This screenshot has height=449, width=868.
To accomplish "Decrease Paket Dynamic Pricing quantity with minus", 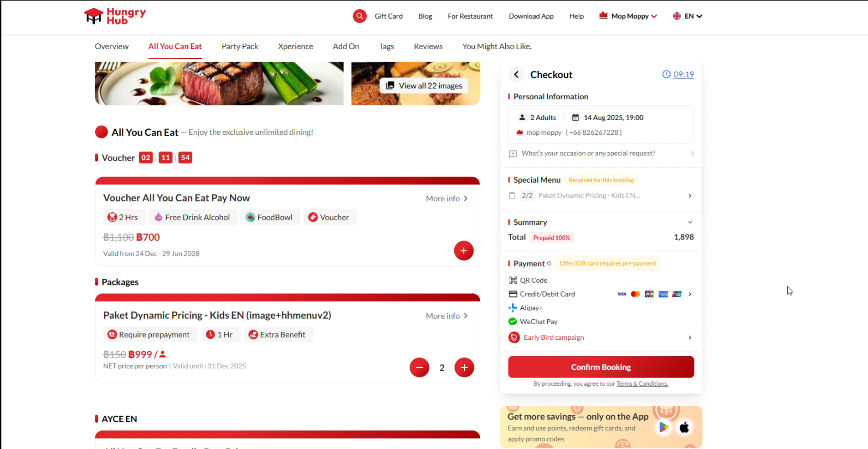I will (419, 367).
